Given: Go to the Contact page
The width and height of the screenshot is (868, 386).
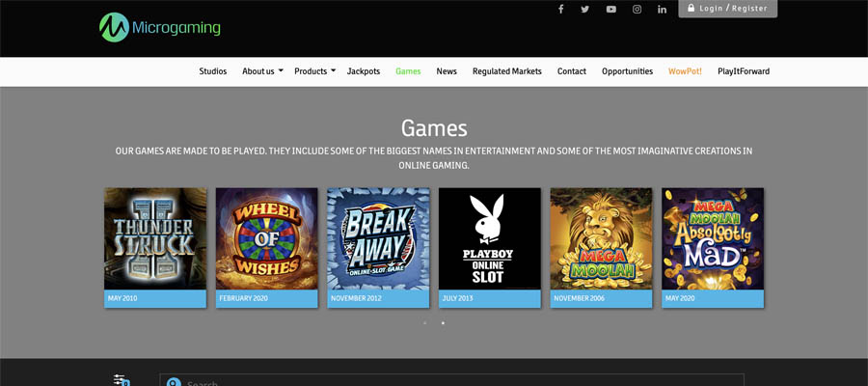Looking at the screenshot, I should pyautogui.click(x=572, y=71).
